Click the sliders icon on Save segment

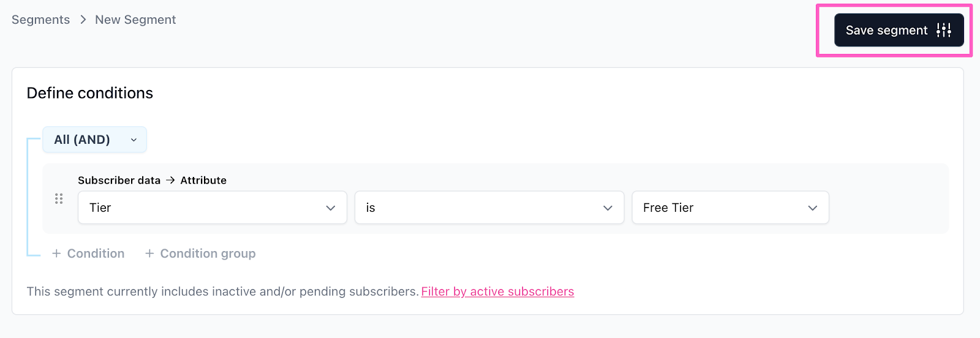pos(944,30)
